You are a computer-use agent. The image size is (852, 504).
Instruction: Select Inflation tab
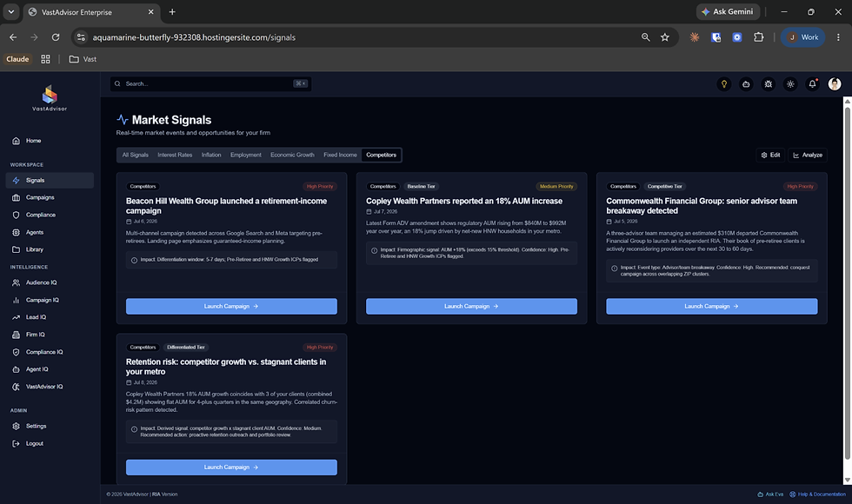[211, 155]
